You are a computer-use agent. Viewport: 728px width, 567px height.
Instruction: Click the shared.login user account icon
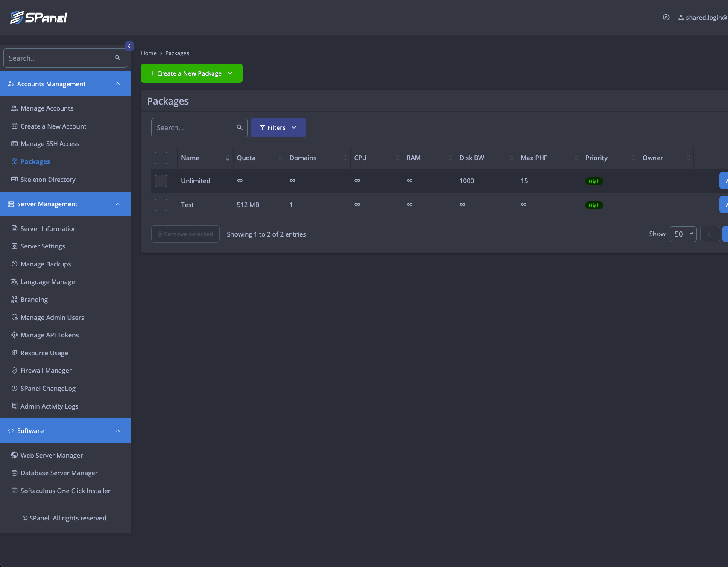point(681,18)
